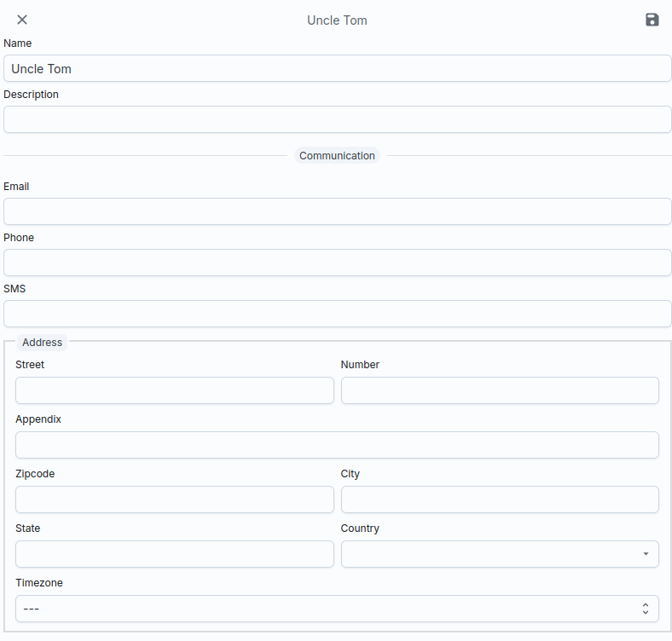Click into the Appendix field
The image size is (672, 641).
(x=337, y=445)
